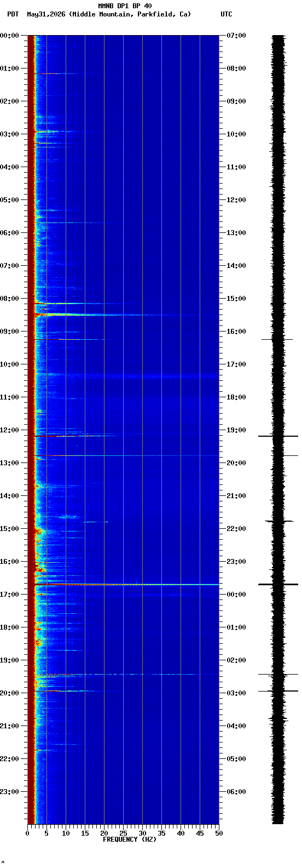Click UTC axis label "05:00"

click(236, 759)
